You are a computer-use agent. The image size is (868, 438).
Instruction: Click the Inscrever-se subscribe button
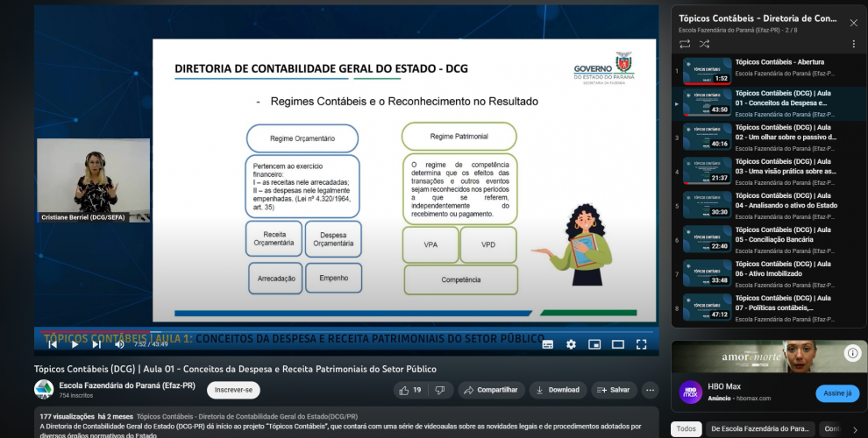coord(233,390)
